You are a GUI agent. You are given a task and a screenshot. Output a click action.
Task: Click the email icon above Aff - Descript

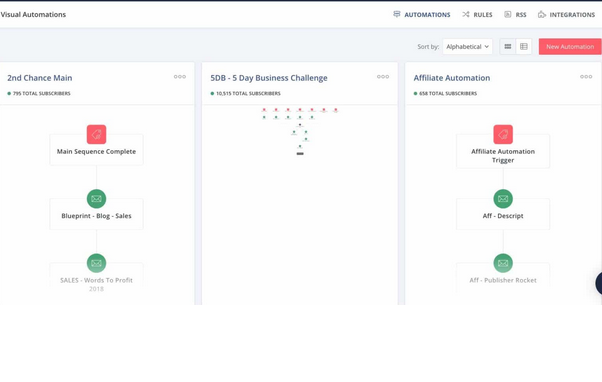pos(503,198)
